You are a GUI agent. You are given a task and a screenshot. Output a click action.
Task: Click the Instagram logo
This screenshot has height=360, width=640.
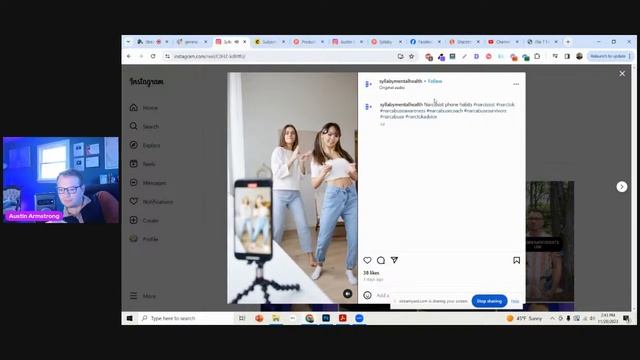147,82
